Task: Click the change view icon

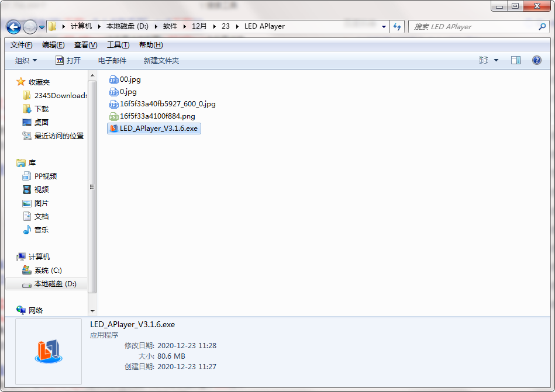Action: pyautogui.click(x=484, y=60)
